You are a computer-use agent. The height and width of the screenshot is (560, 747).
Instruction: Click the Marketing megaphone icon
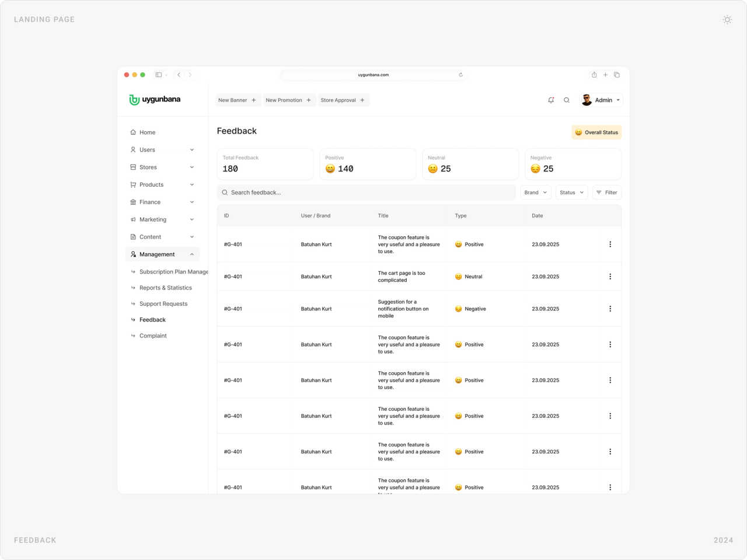pos(133,220)
